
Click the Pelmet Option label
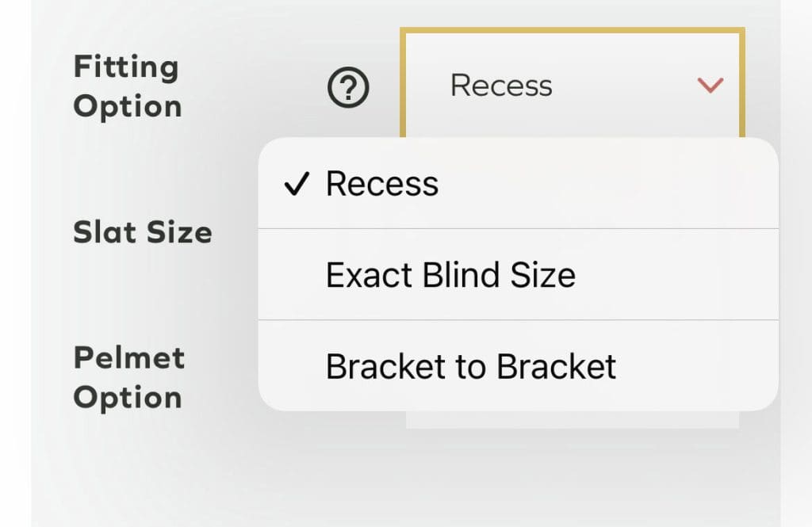tap(128, 377)
